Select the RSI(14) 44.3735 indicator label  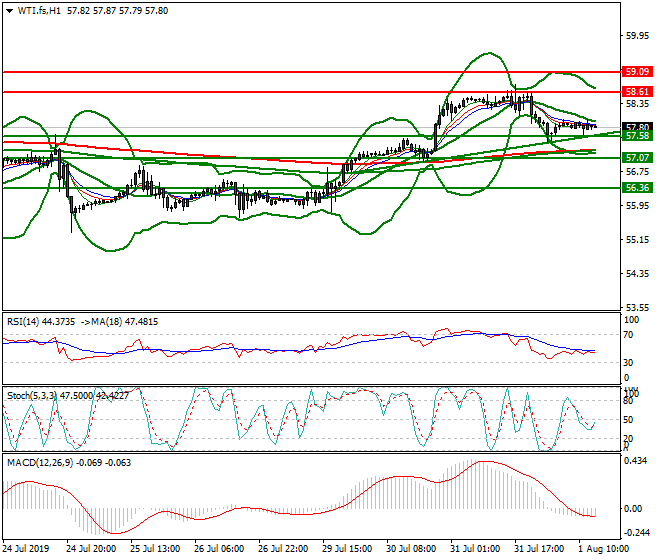41,322
